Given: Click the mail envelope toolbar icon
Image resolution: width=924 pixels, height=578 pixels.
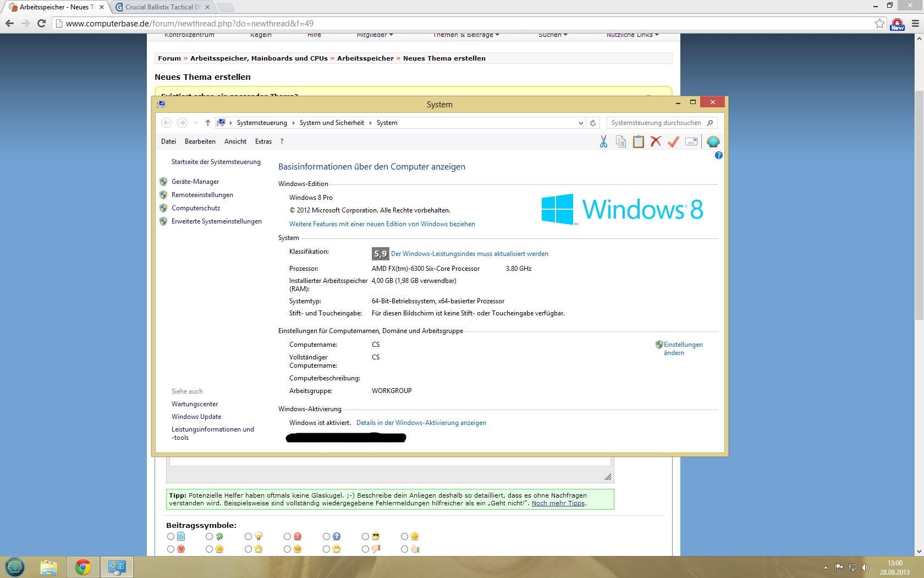Looking at the screenshot, I should [x=691, y=142].
